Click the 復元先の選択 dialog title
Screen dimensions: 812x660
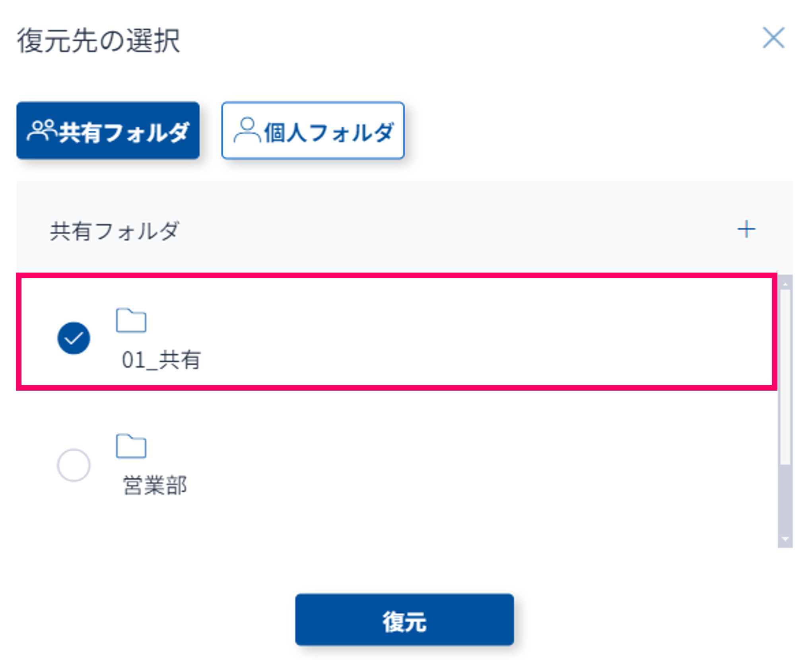(99, 41)
